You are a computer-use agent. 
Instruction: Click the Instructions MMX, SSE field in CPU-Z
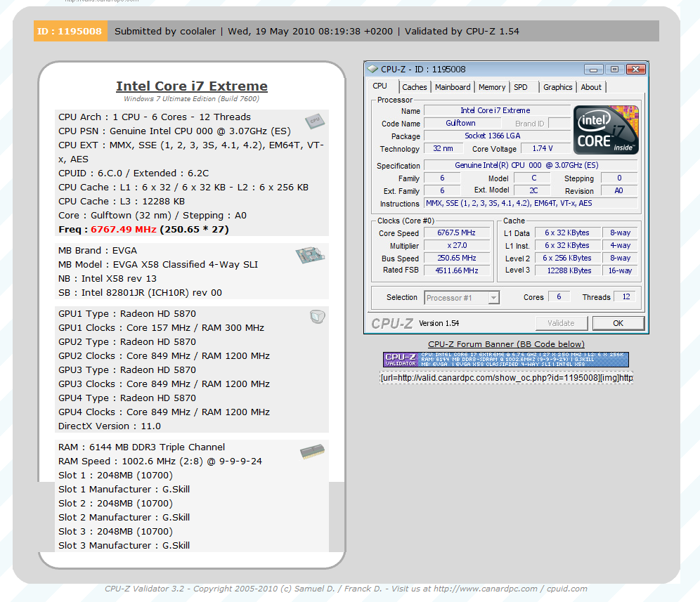(531, 203)
